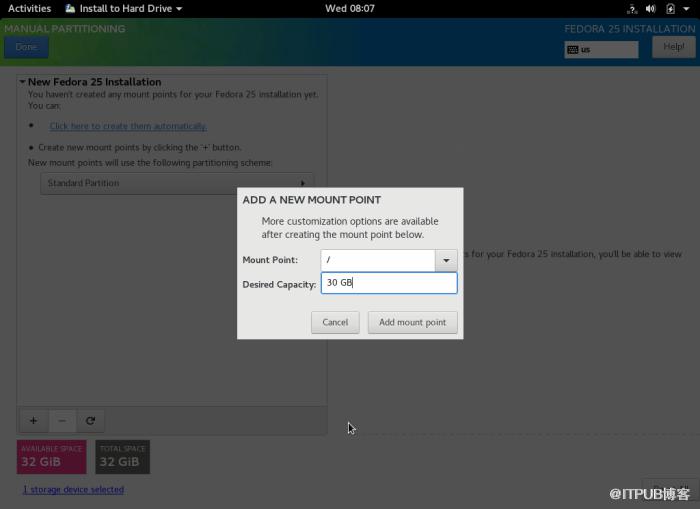Image resolution: width=700 pixels, height=509 pixels.
Task: Click the minus remove mount point icon
Action: tap(62, 421)
